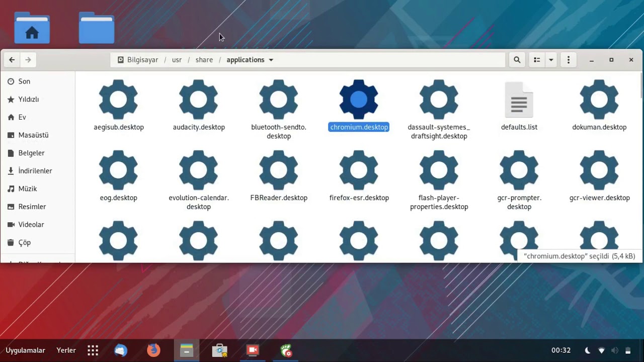
Task: Toggle night light moon icon
Action: coord(587,350)
